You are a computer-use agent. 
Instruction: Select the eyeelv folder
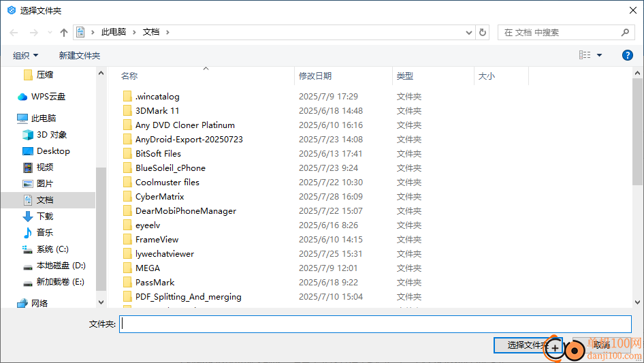click(148, 225)
